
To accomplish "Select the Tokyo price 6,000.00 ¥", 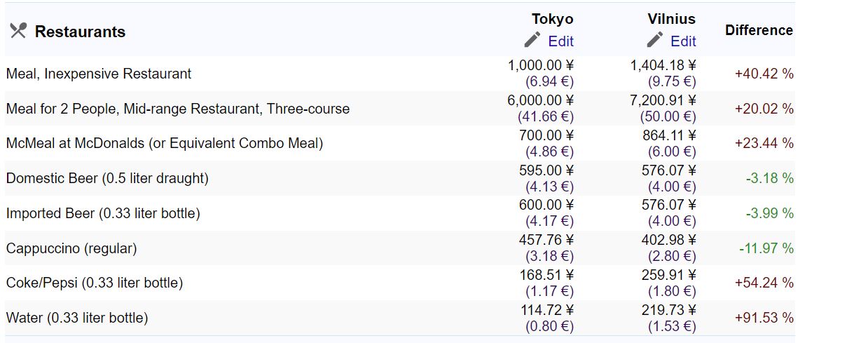I will point(540,100).
